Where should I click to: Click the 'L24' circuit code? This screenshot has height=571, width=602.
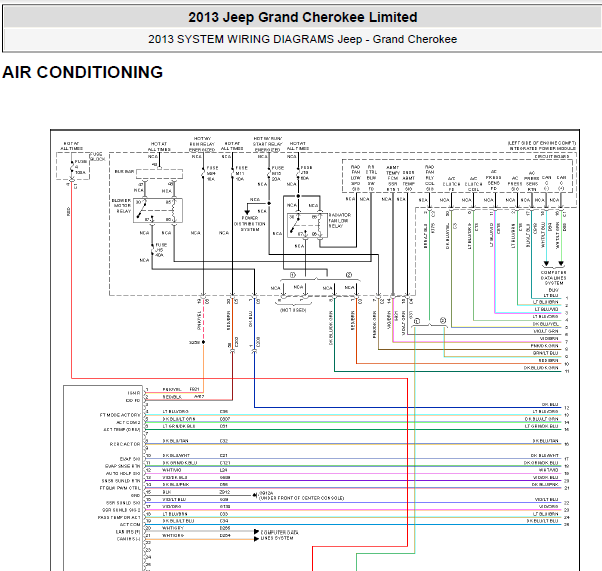pyautogui.click(x=224, y=470)
